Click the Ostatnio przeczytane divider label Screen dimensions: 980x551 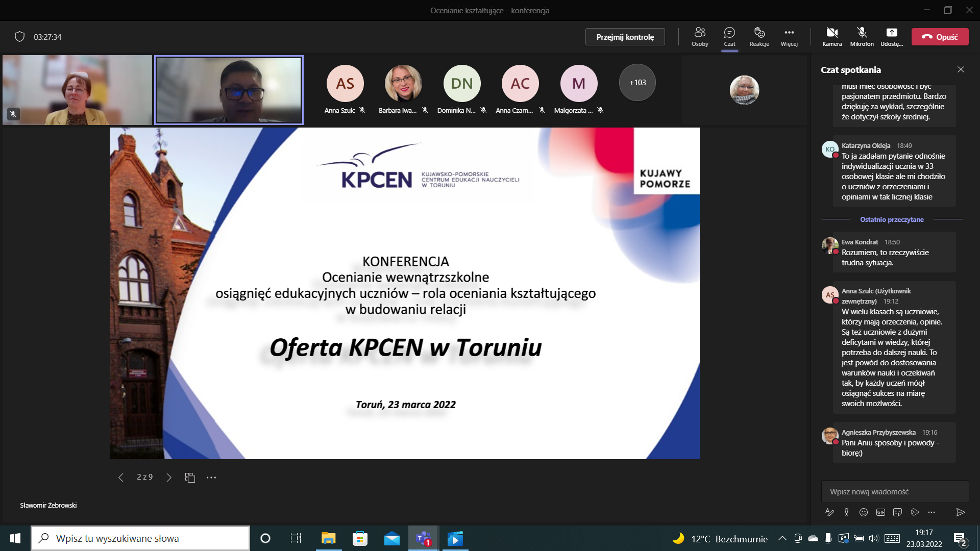pyautogui.click(x=892, y=219)
